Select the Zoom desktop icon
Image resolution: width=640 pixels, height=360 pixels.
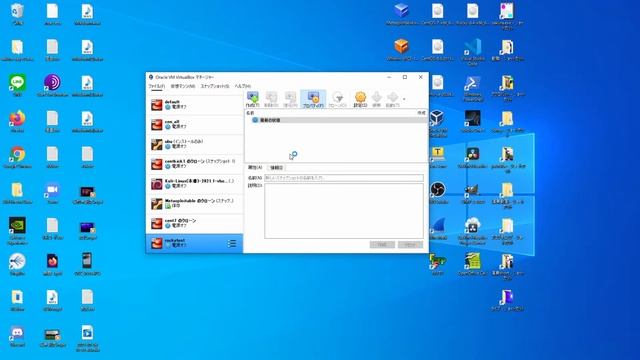tap(52, 193)
